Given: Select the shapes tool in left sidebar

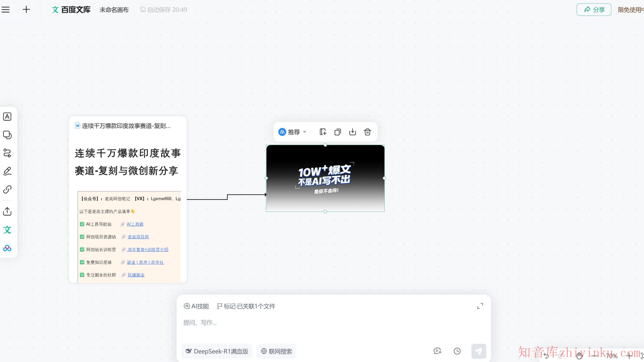Looking at the screenshot, I should [x=7, y=135].
